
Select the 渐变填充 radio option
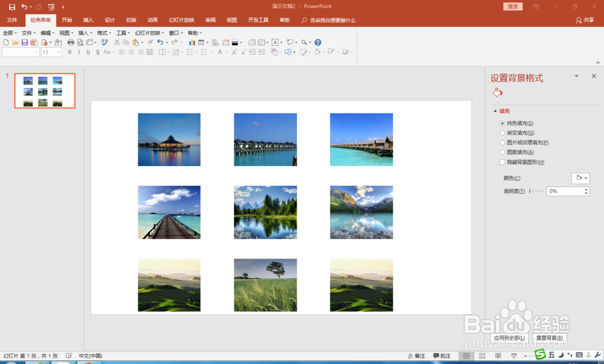503,133
